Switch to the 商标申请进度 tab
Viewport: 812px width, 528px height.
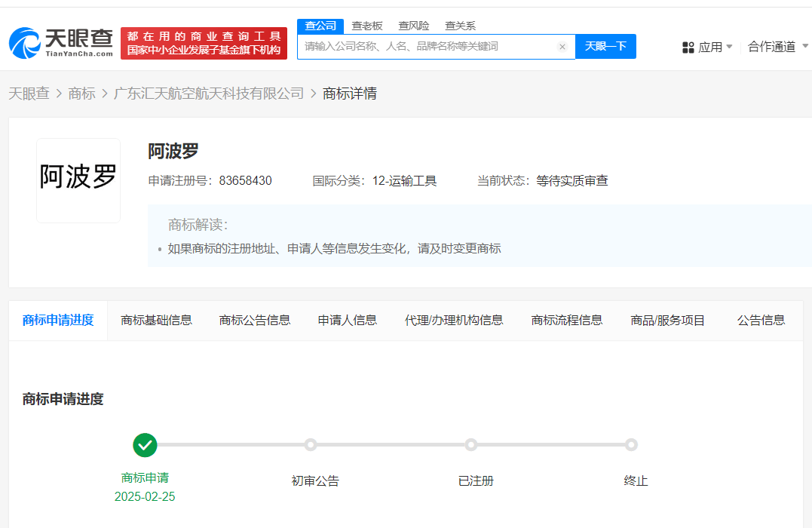58,321
